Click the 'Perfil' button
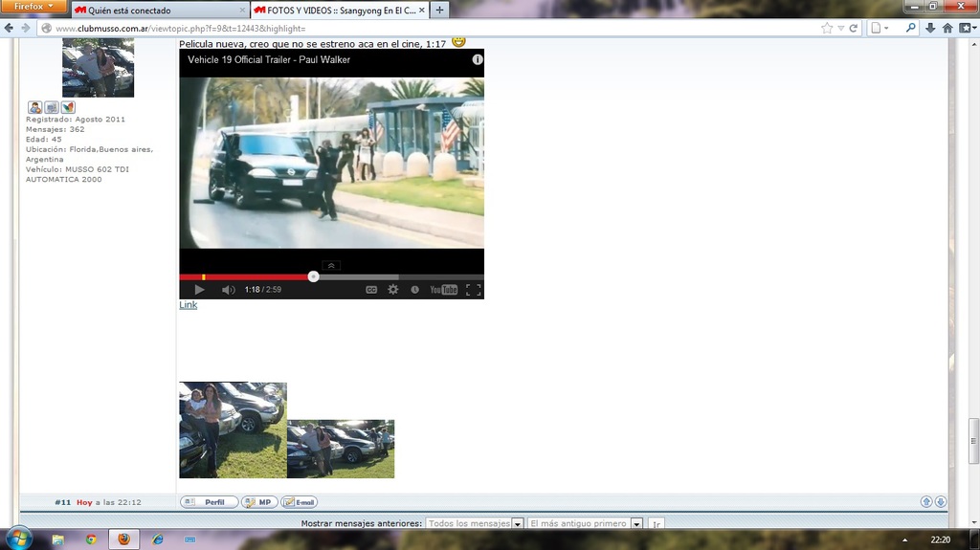 (209, 502)
